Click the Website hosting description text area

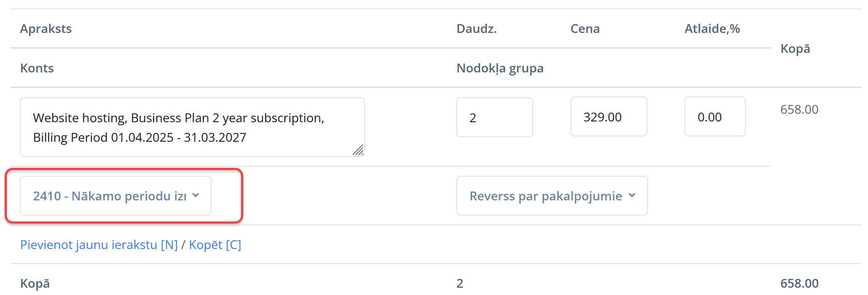(x=192, y=127)
